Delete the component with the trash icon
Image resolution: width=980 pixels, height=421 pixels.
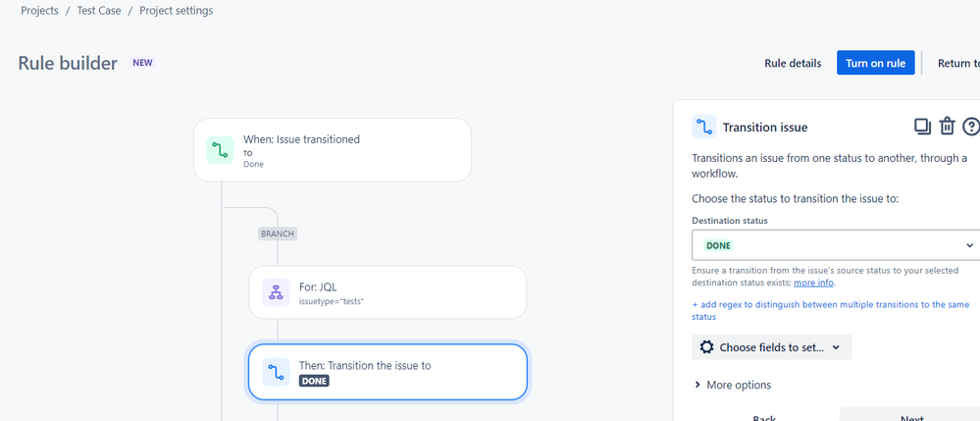coord(947,127)
